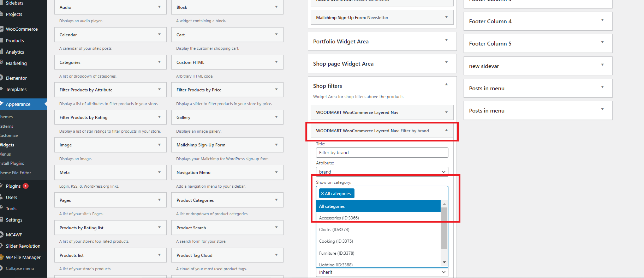
Task: Open Slider Revolution in the sidebar
Action: (x=23, y=246)
